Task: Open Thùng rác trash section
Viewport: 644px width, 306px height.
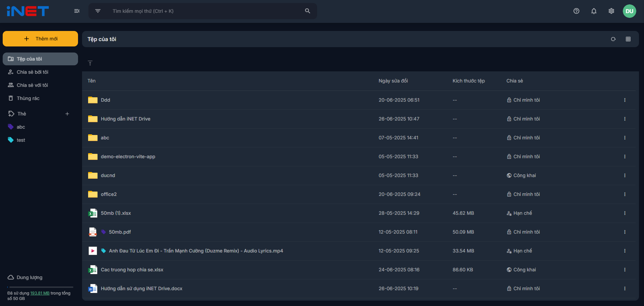Action: (40, 98)
